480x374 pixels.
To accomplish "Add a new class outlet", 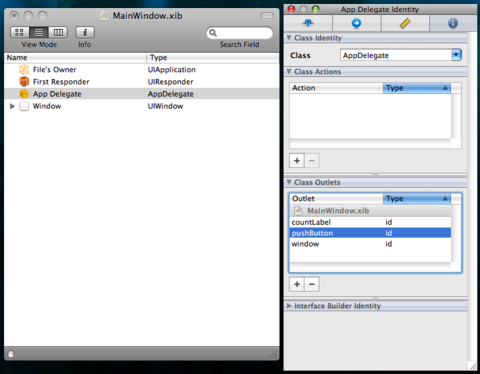I will click(x=297, y=284).
